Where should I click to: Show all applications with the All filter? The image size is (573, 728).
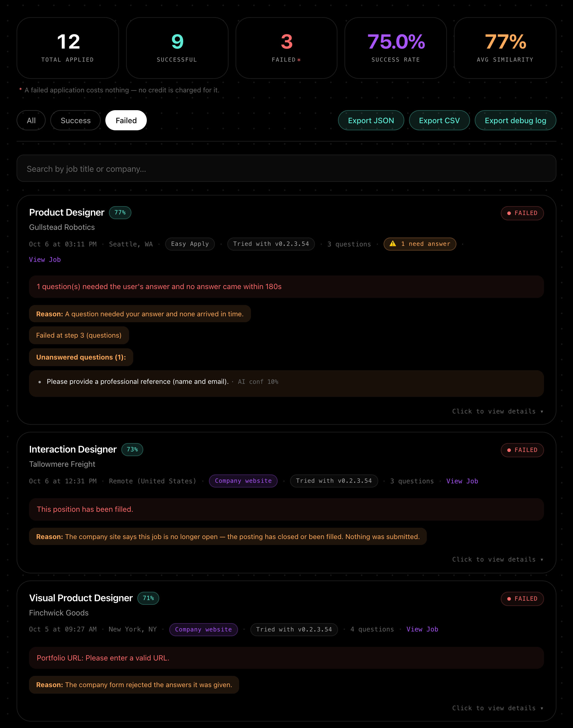(31, 120)
